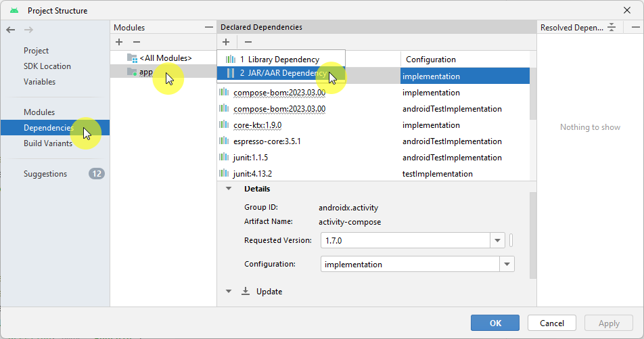Open the Configuration dropdown

(507, 264)
